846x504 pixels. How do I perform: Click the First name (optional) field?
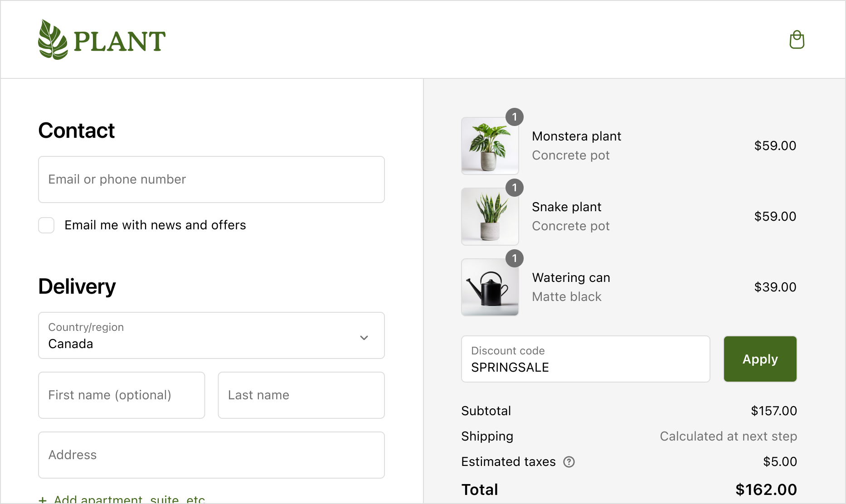(x=122, y=395)
